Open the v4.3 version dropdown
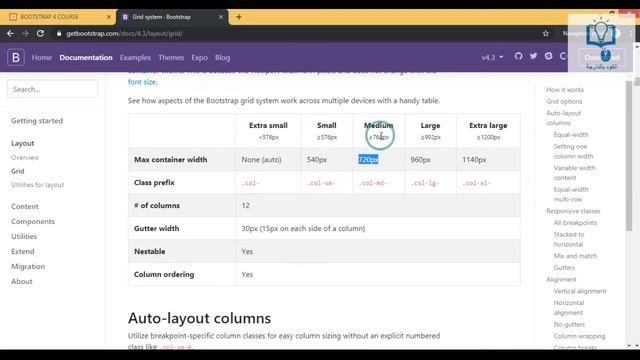 (492, 58)
